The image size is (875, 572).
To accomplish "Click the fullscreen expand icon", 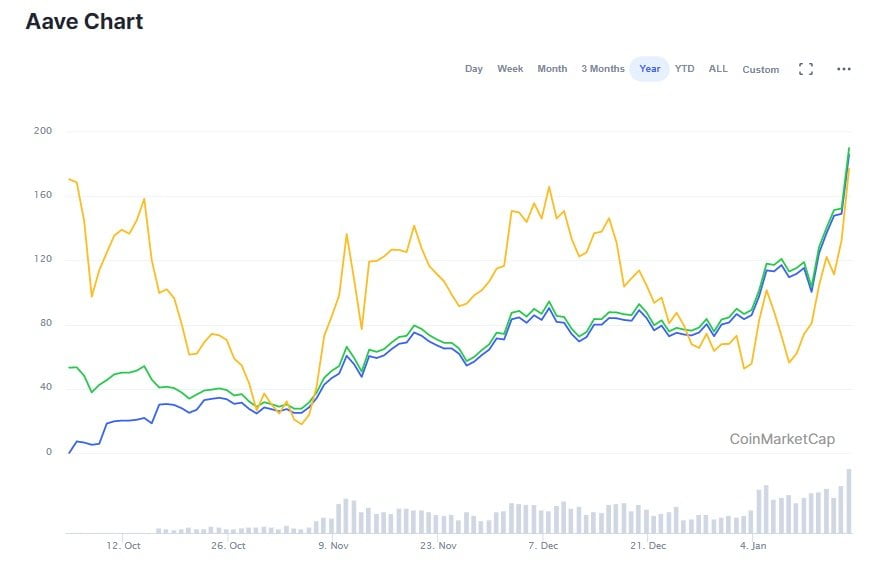I will coord(805,69).
